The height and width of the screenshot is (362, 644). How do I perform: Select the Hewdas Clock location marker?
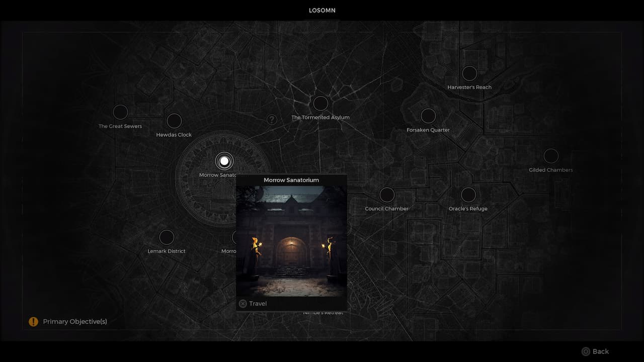pyautogui.click(x=174, y=121)
